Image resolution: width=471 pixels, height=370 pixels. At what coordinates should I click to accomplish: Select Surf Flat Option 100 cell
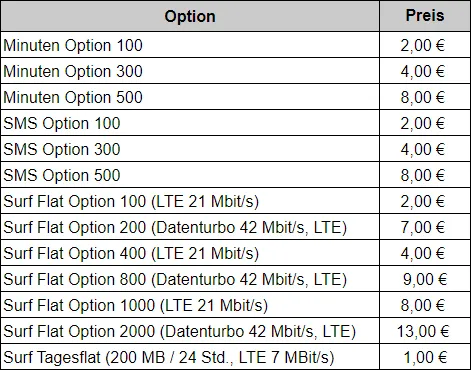click(x=190, y=201)
